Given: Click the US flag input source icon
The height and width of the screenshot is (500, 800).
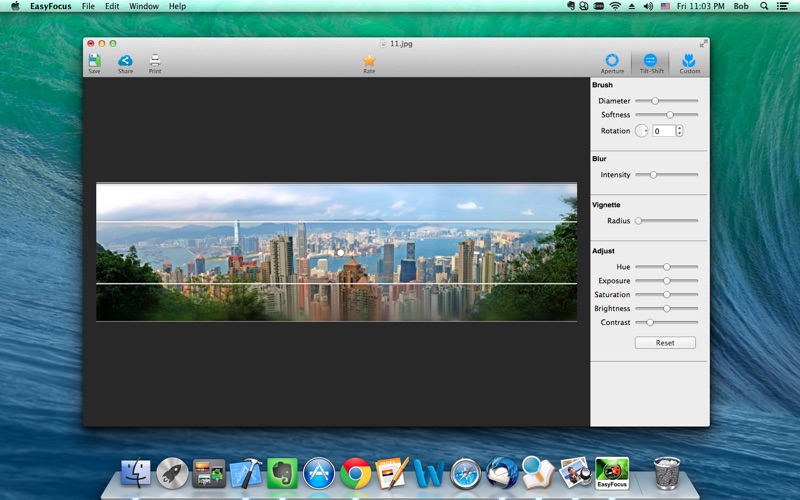Looking at the screenshot, I should 665,6.
